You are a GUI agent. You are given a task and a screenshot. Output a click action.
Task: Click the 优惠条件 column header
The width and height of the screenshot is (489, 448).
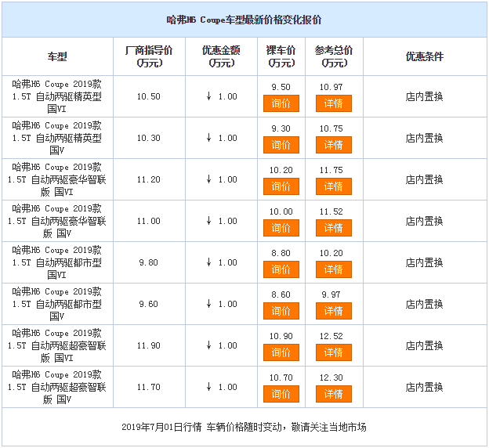425,56
